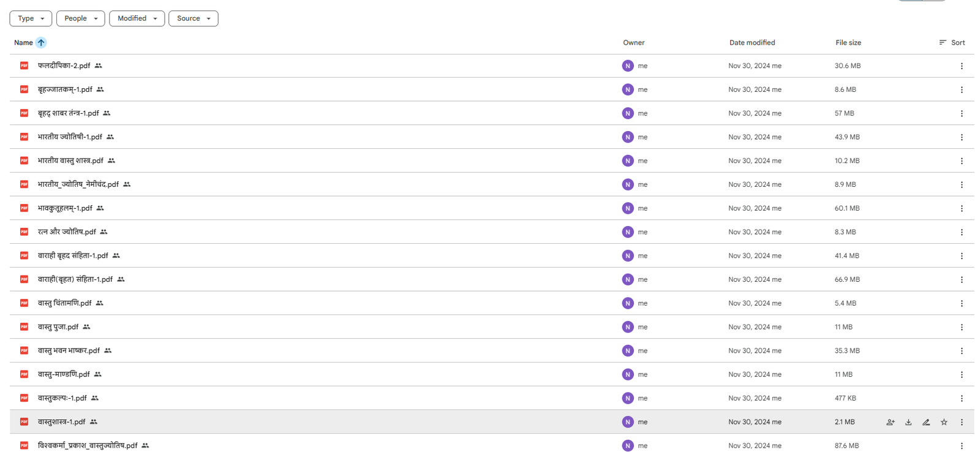Open the Type filter dropdown
The image size is (980, 452).
(x=31, y=18)
